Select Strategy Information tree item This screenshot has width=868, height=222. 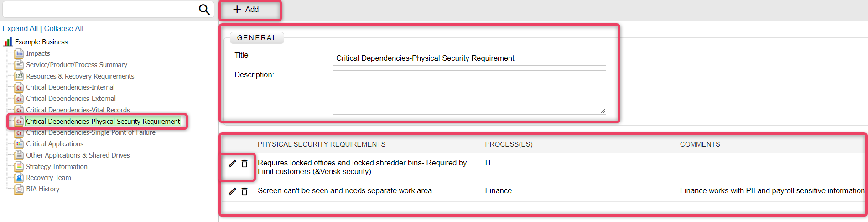pos(57,167)
